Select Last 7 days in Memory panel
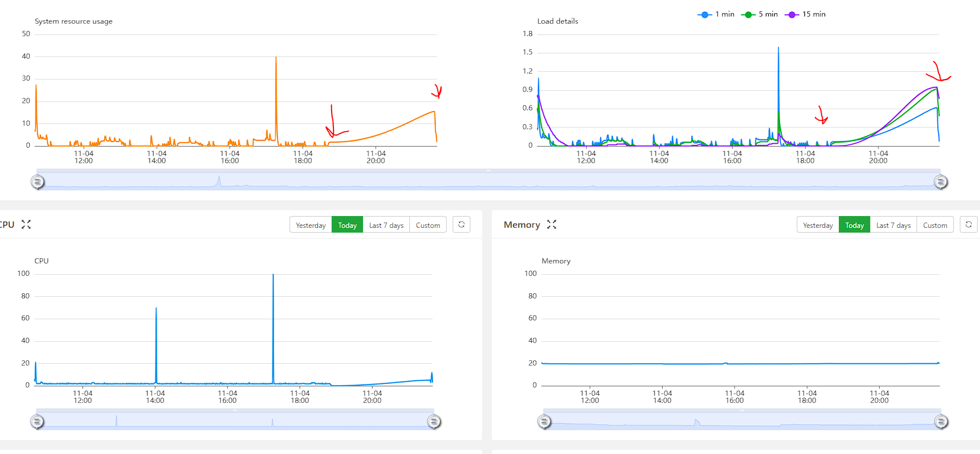This screenshot has width=980, height=454. 893,225
